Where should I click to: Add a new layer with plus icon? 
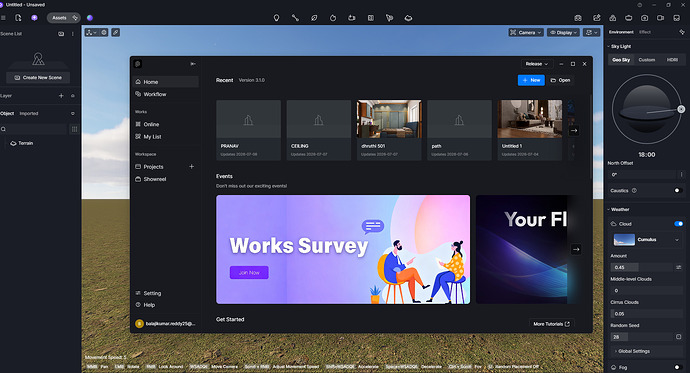click(x=61, y=95)
